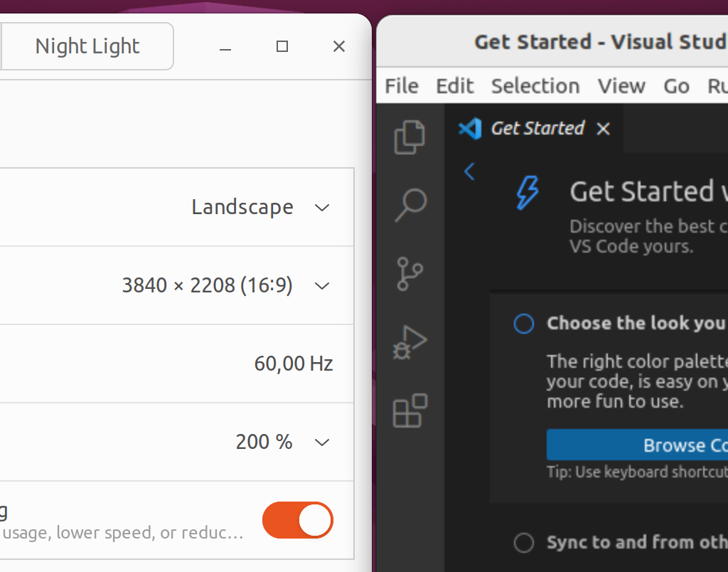Viewport: 728px width, 572px height.
Task: Open the Extensions view icon
Action: click(410, 411)
